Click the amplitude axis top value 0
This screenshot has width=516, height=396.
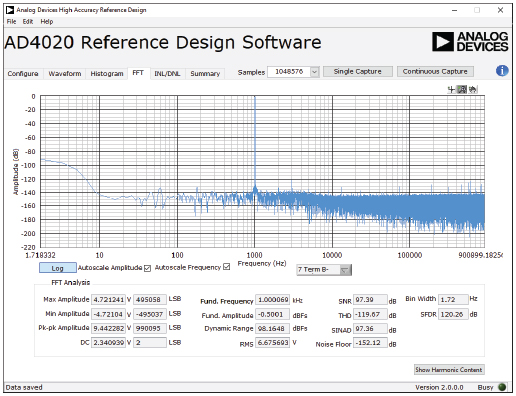tap(33, 97)
